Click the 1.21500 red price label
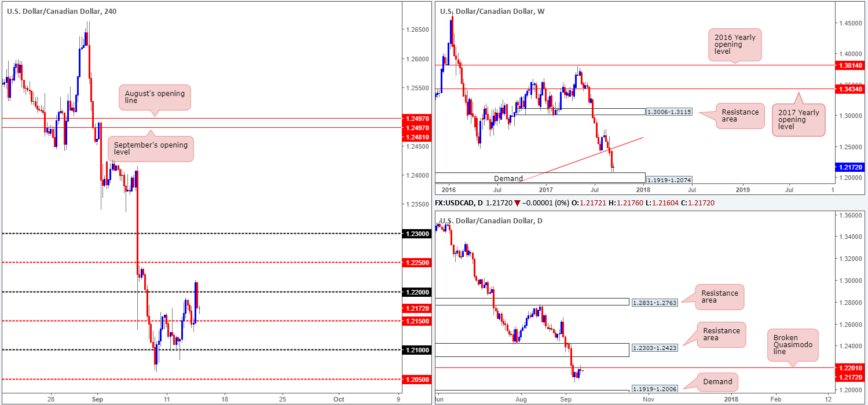 (x=416, y=321)
